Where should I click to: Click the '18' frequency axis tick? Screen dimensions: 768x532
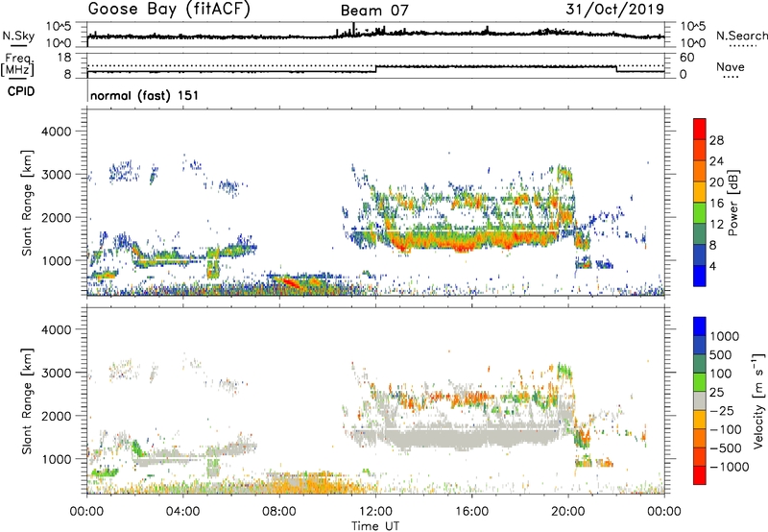64,58
